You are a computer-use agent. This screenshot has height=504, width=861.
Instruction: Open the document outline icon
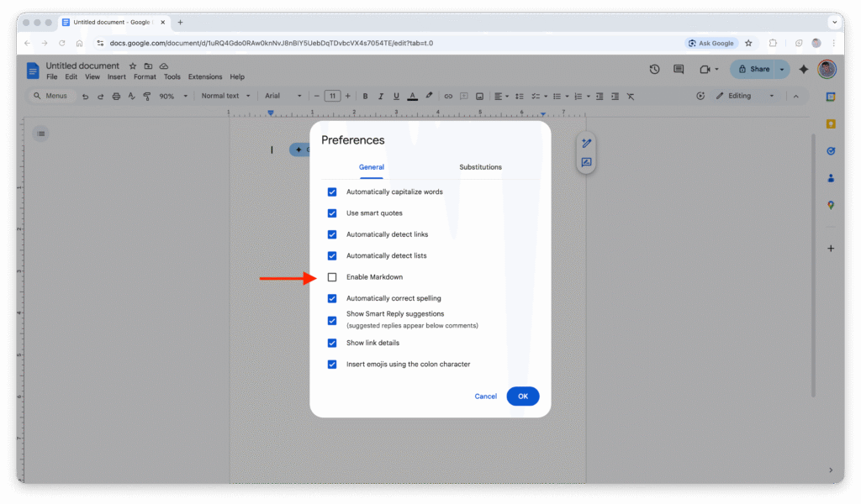[41, 134]
